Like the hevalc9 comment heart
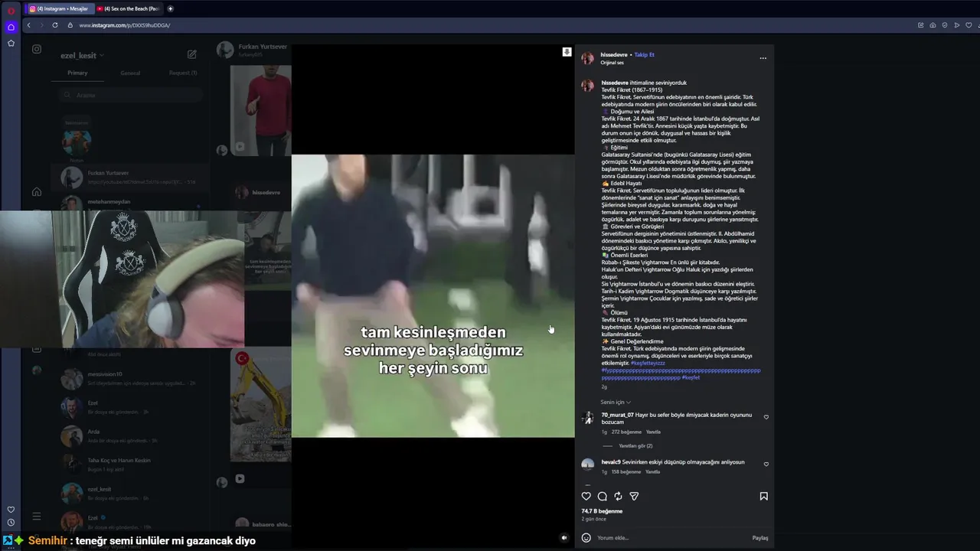 pos(766,465)
